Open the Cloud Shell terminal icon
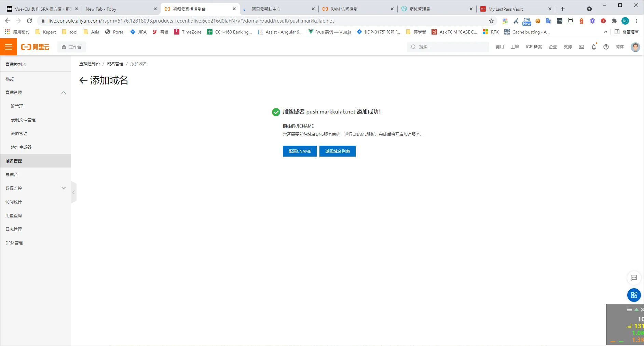Viewport: 644px width, 346px height. [x=581, y=47]
